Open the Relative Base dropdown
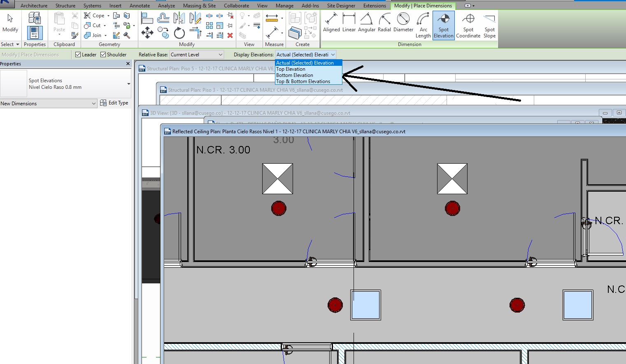This screenshot has width=626, height=364. [x=197, y=55]
